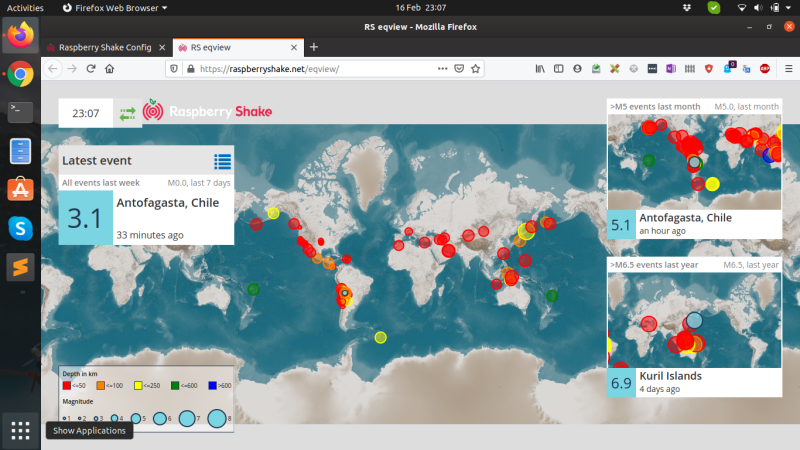Click the M5 events last month mini map

pyautogui.click(x=694, y=162)
